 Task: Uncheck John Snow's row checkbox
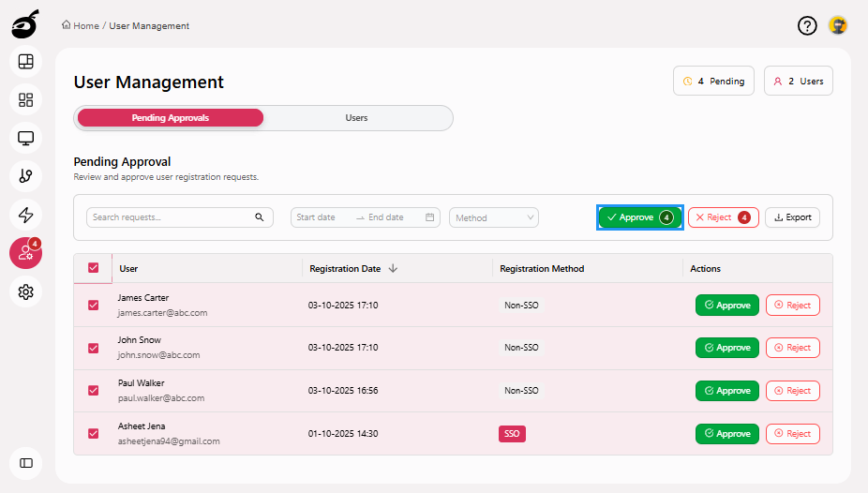point(94,348)
